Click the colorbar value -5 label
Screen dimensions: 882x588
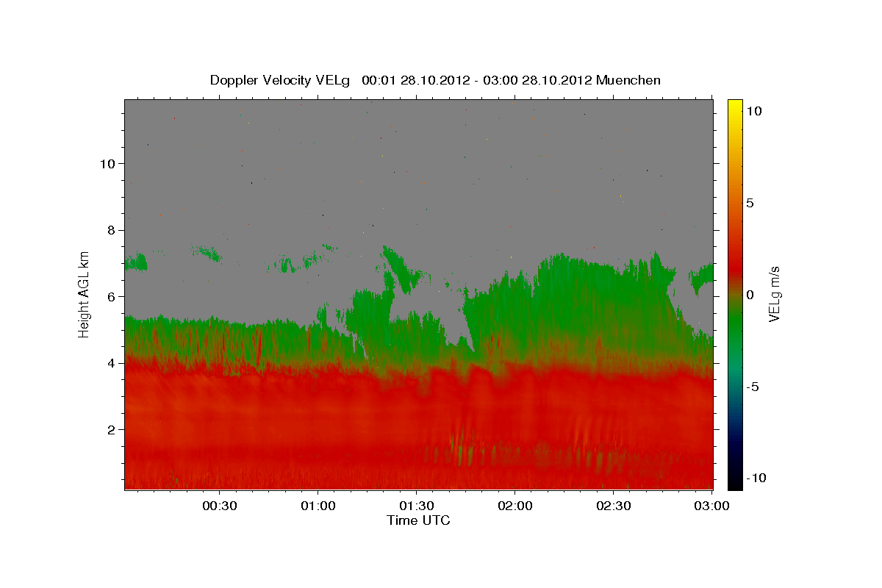click(753, 387)
